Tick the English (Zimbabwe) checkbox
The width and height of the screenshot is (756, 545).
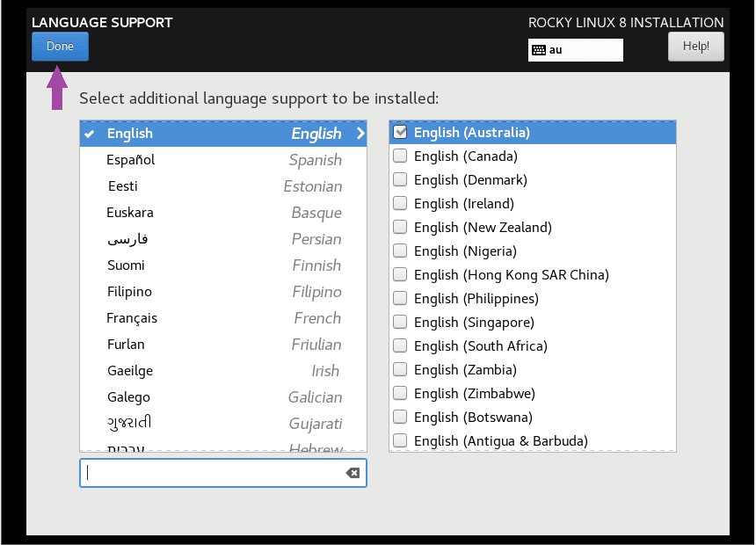pyautogui.click(x=400, y=393)
